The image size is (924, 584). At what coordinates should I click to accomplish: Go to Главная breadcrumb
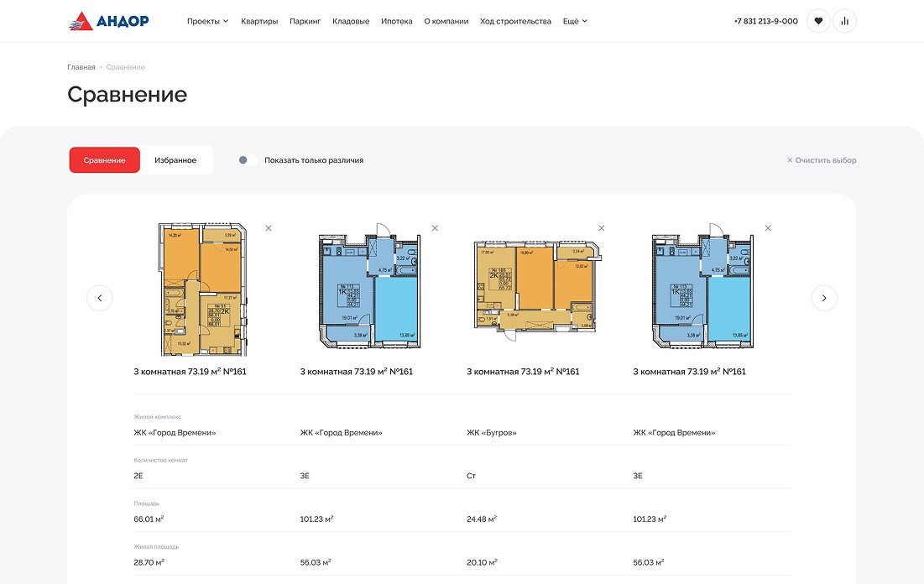[x=81, y=67]
